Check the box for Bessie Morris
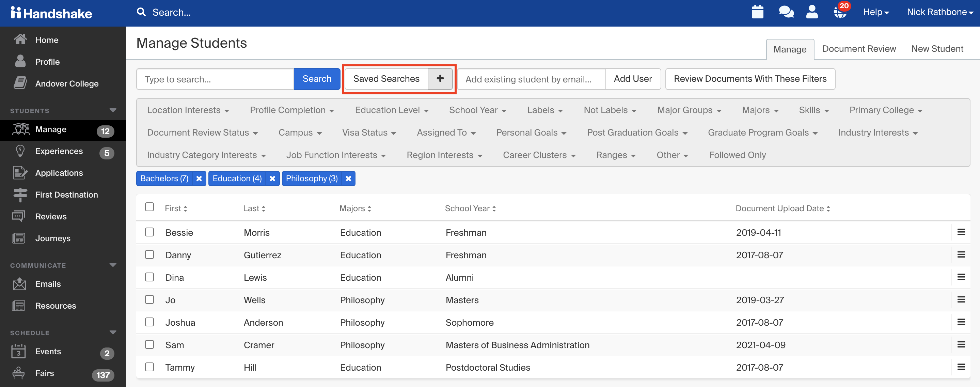This screenshot has width=980, height=387. tap(149, 232)
